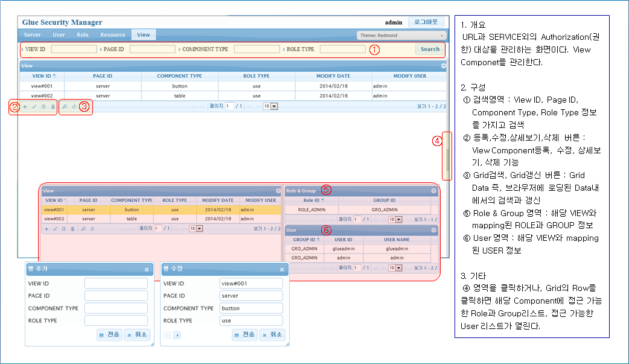The image size is (629, 364).
Task: Open page-size dropdown in top View grid
Action: click(270, 106)
